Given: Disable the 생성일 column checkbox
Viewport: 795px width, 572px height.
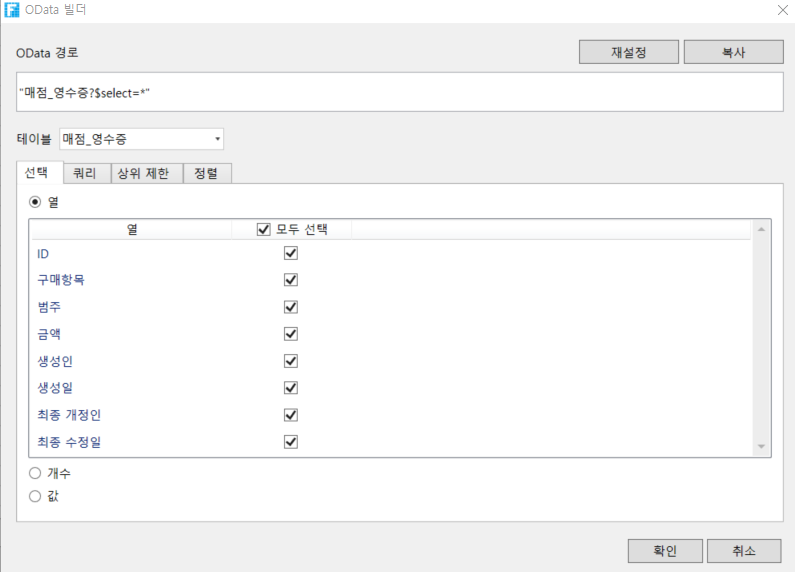Looking at the screenshot, I should tap(291, 388).
